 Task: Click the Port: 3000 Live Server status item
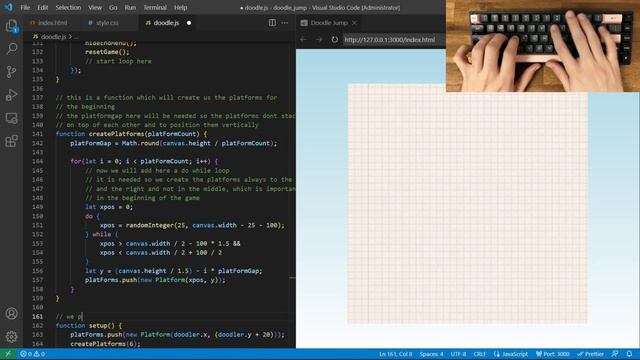(x=552, y=354)
